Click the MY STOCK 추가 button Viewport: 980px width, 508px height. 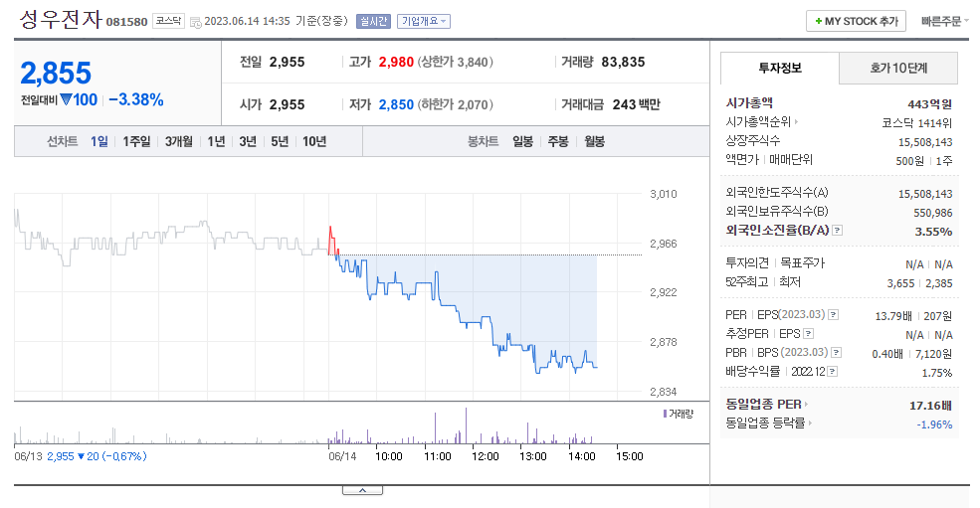coord(856,21)
